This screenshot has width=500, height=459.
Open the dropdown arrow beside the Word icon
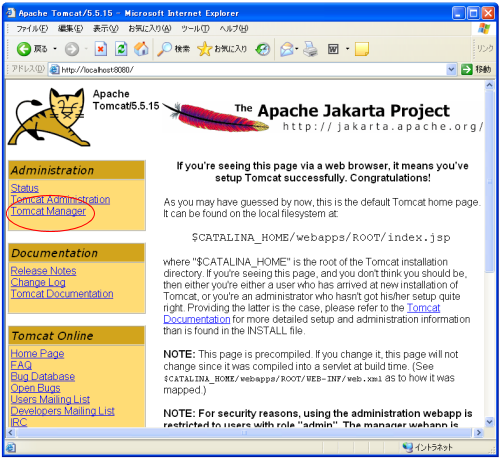click(x=347, y=49)
